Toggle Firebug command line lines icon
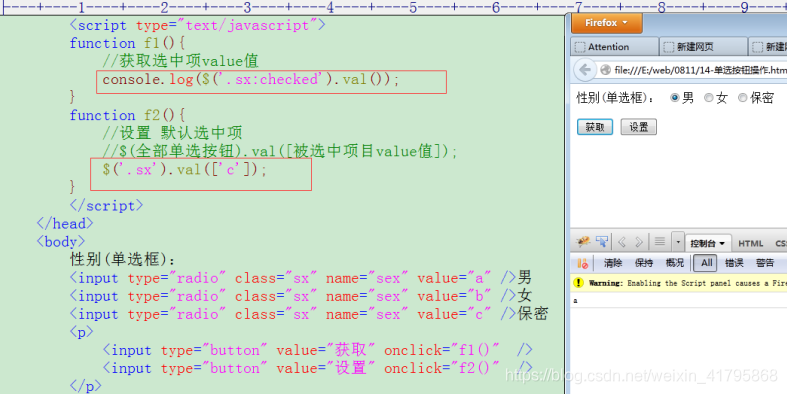This screenshot has height=394, width=787. pos(660,242)
